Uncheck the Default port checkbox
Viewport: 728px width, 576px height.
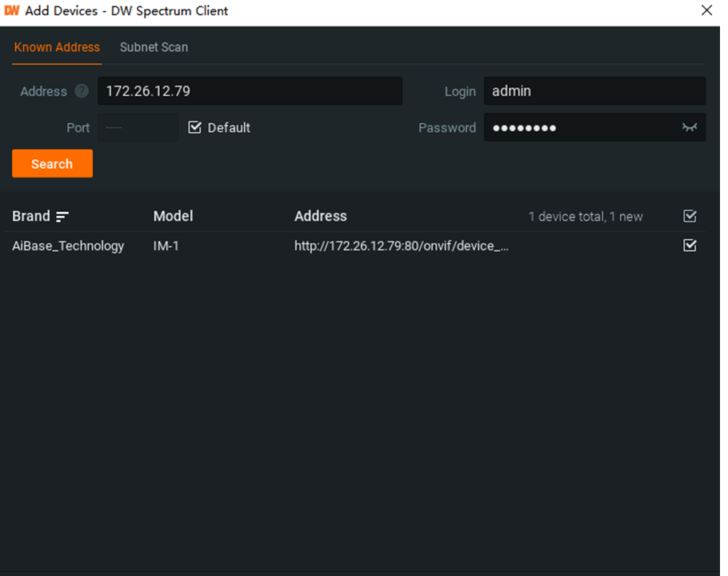pos(195,127)
